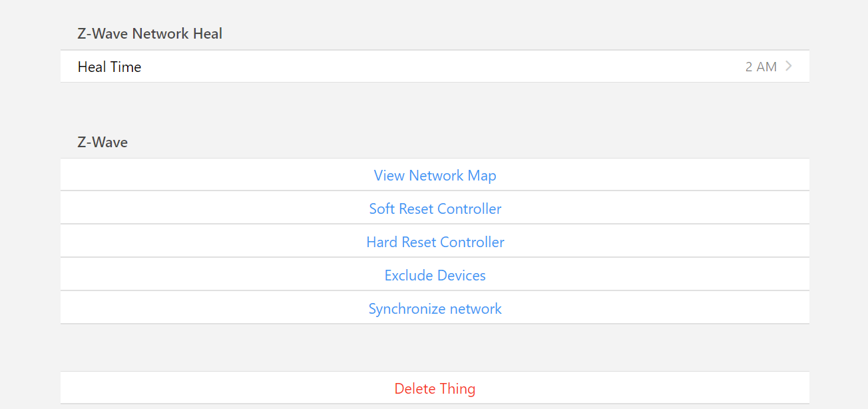Begin Z-Wave device exclusion
This screenshot has width=868, height=409.
pyautogui.click(x=435, y=274)
